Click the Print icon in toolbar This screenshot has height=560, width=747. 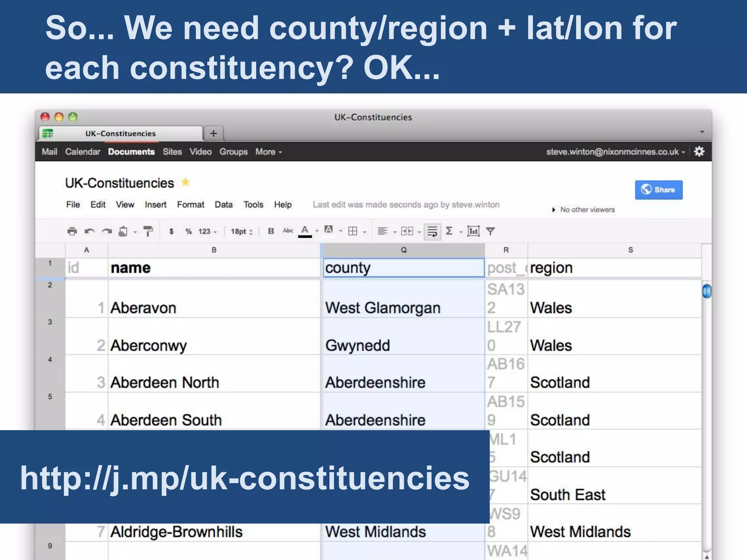pos(72,231)
